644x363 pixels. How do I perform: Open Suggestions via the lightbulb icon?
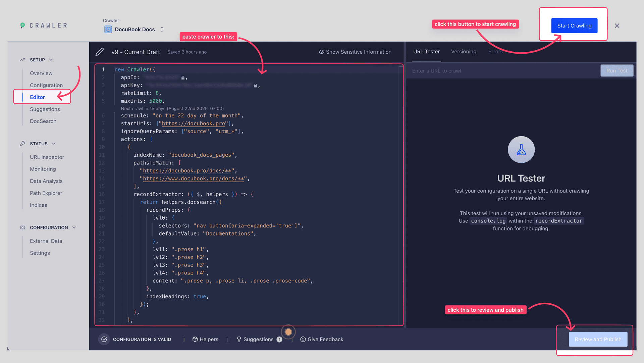coord(239,339)
